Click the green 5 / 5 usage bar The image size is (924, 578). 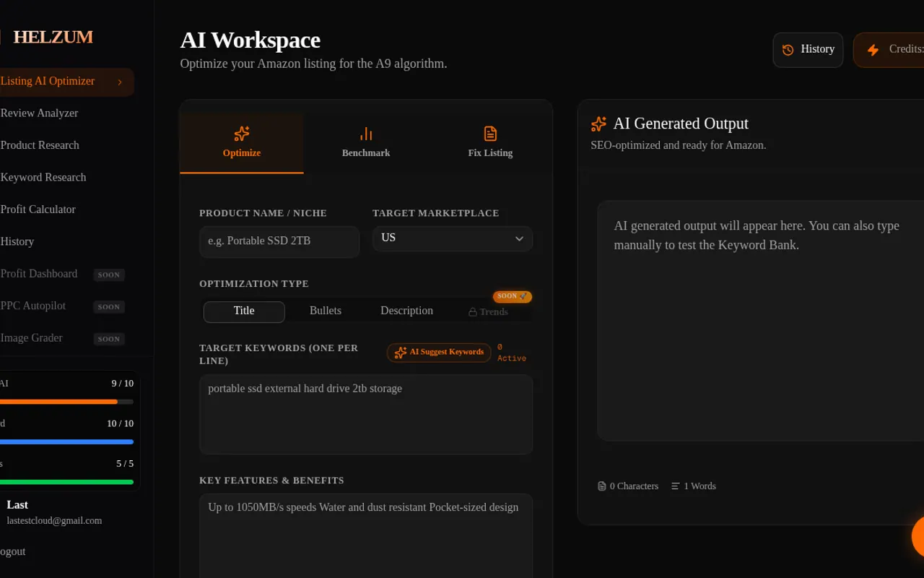click(66, 482)
